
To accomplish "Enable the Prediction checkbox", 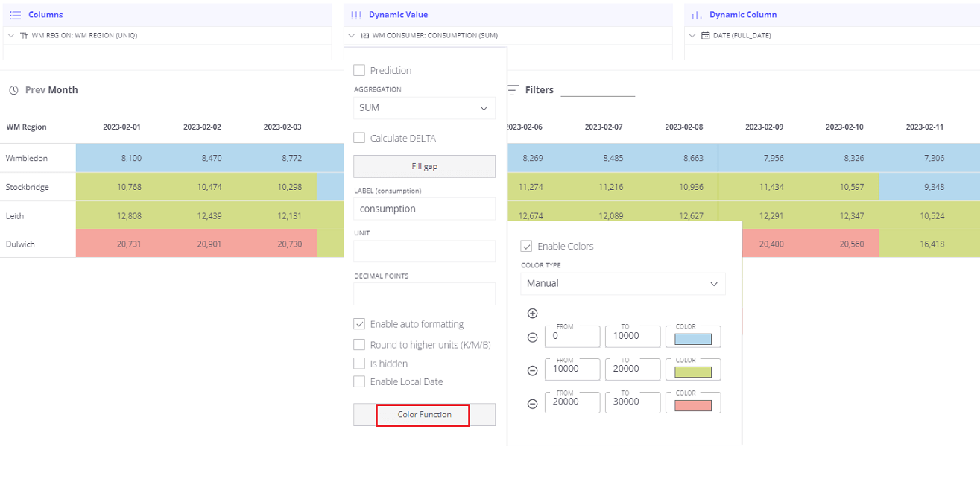I will pyautogui.click(x=358, y=70).
